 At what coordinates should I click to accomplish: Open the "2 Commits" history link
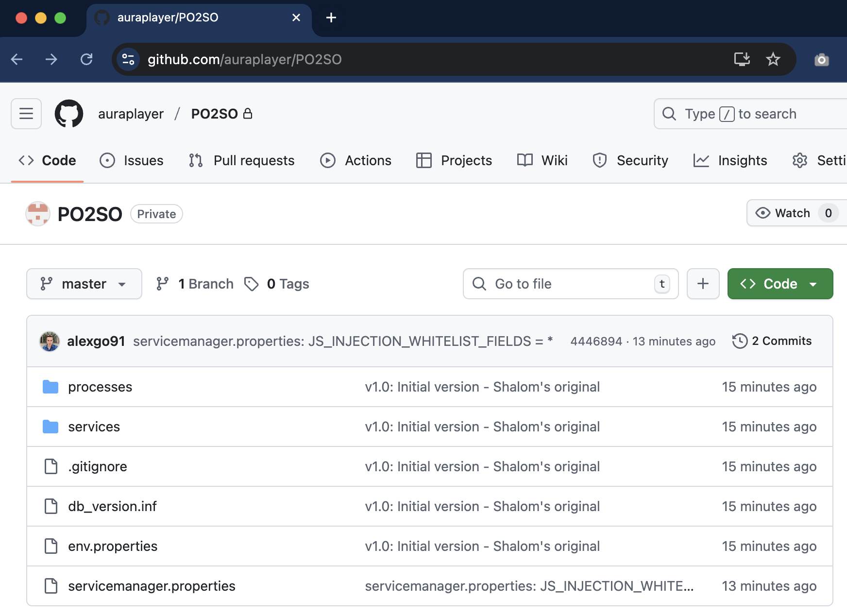pos(781,341)
